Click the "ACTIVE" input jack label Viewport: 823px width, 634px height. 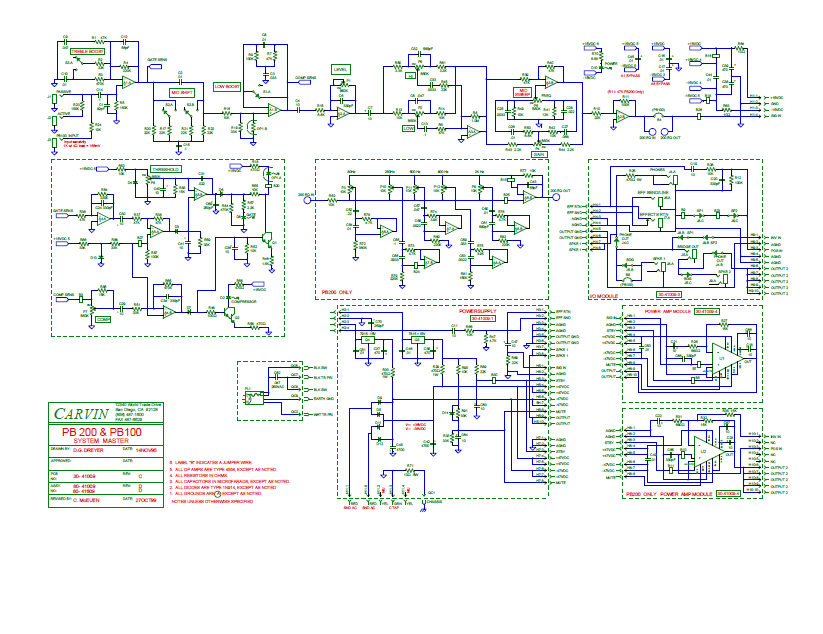64,113
